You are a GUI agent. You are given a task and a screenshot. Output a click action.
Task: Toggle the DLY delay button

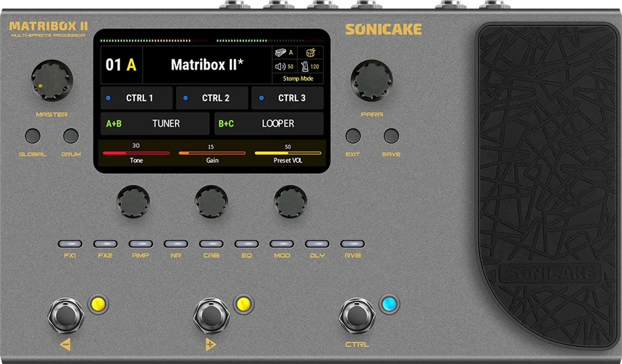click(317, 244)
